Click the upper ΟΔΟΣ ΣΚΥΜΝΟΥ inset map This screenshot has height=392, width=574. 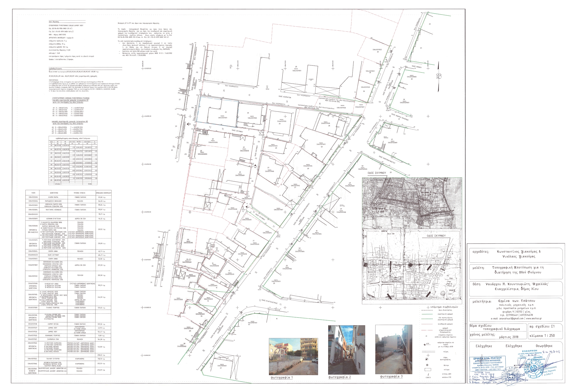pyautogui.click(x=412, y=203)
